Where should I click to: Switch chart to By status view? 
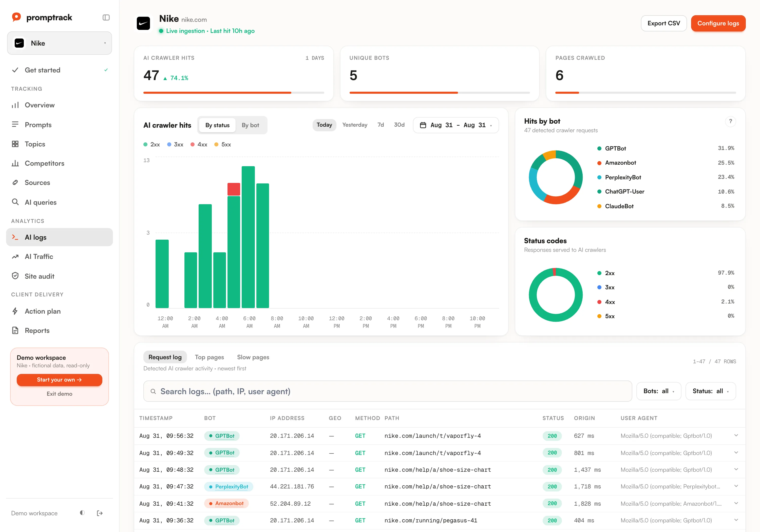click(x=217, y=125)
